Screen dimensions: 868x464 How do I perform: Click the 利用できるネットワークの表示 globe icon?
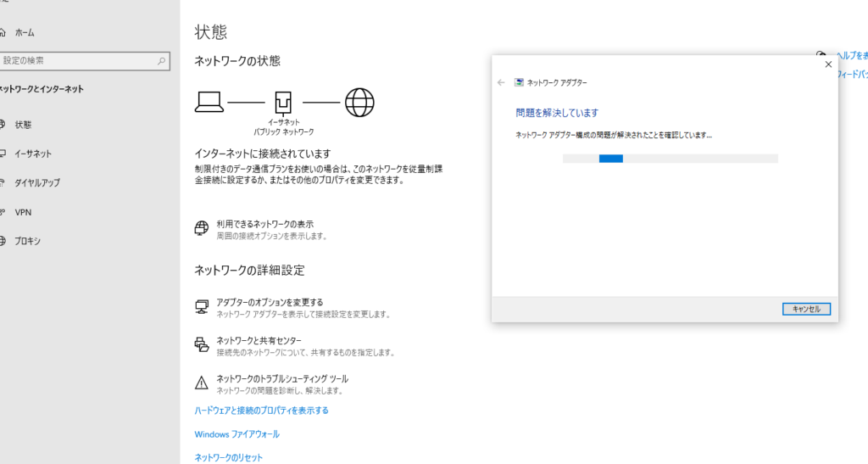(202, 228)
